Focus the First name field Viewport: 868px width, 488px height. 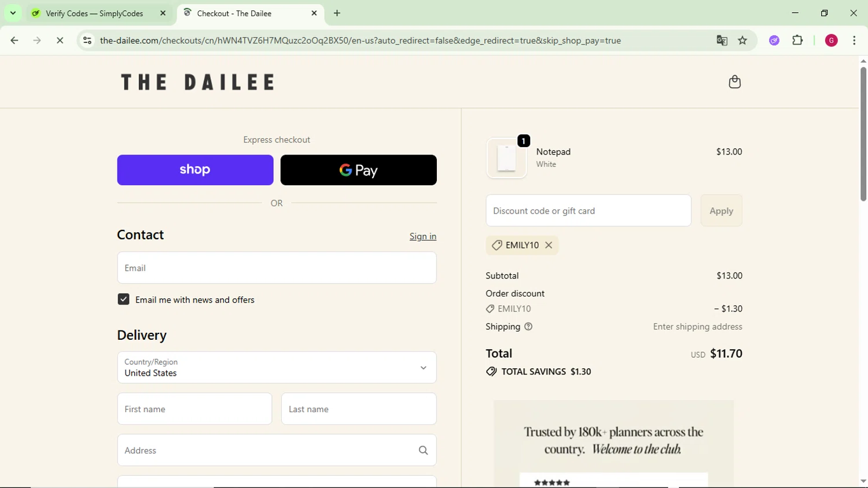[x=194, y=409]
